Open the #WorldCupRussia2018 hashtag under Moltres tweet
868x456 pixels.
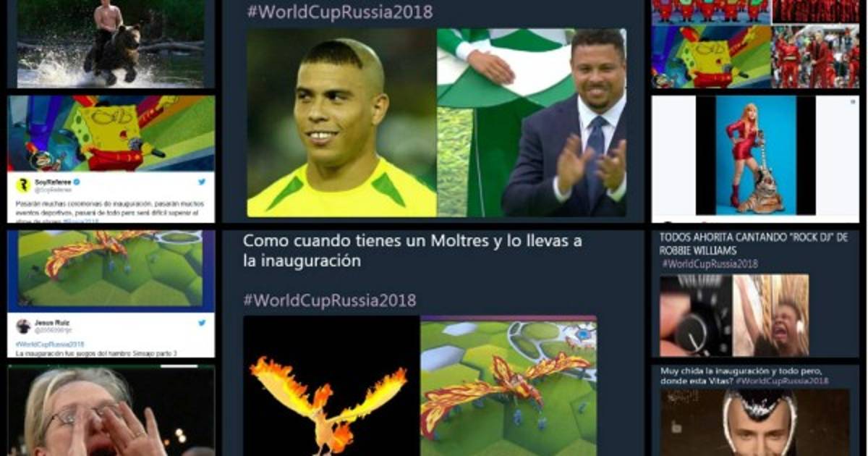tap(330, 300)
